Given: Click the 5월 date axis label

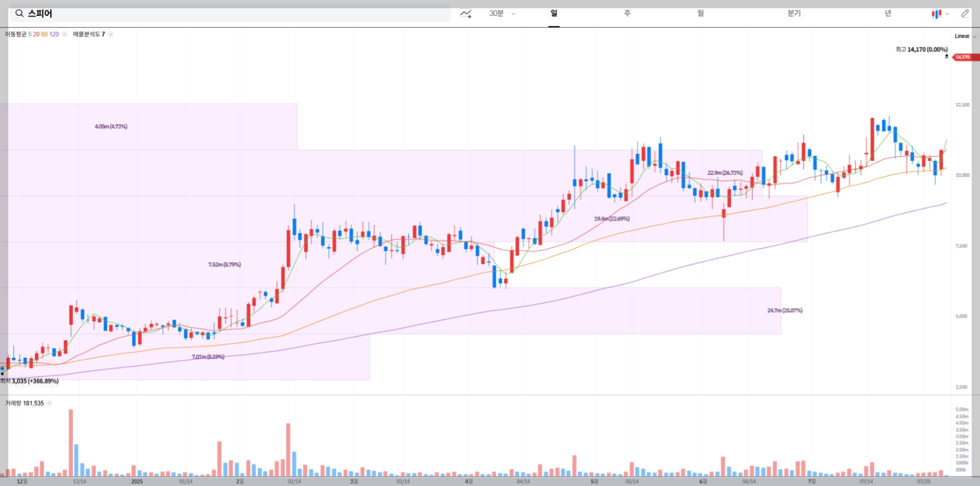Looking at the screenshot, I should coord(594,482).
